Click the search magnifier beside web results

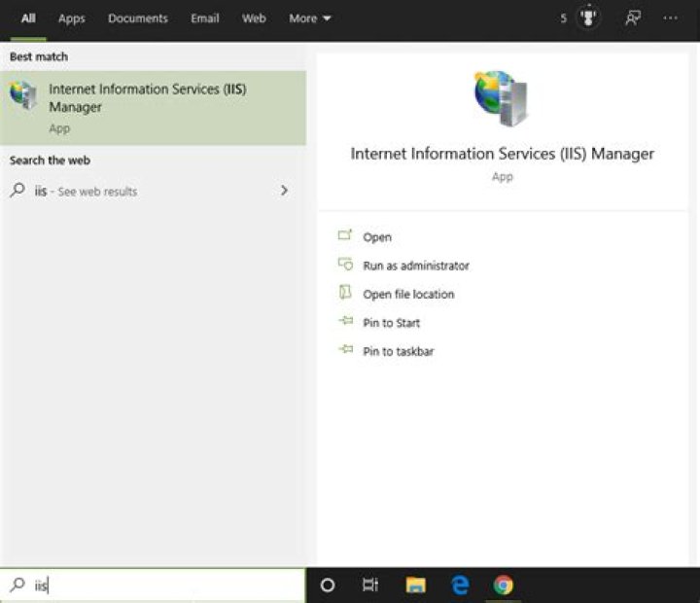coord(17,191)
